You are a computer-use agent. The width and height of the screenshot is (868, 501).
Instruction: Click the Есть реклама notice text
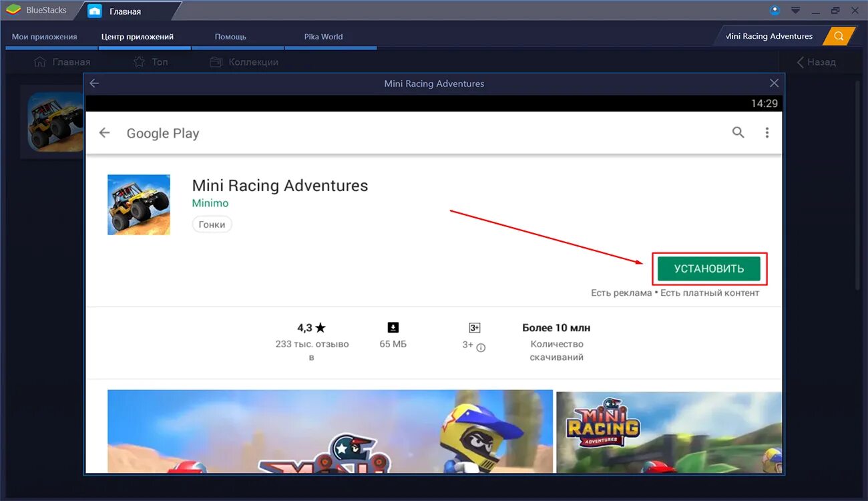coord(621,293)
